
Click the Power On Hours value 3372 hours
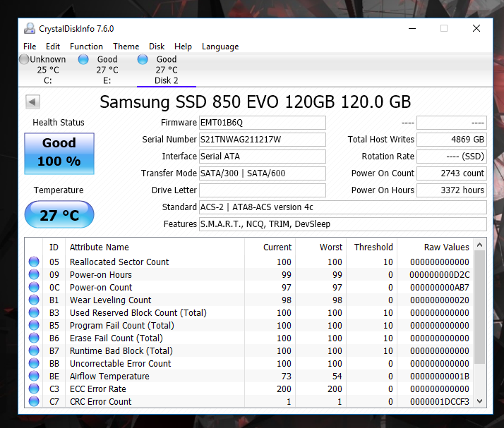pyautogui.click(x=452, y=190)
